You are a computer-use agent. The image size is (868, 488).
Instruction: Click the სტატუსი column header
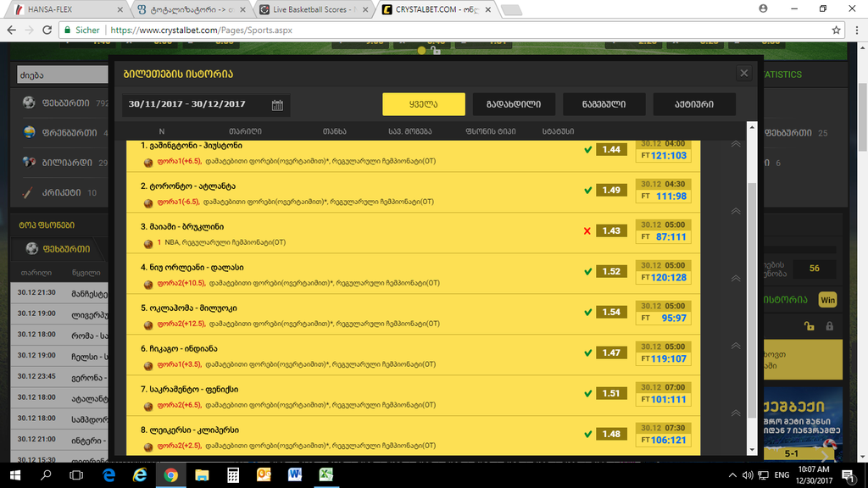coord(558,131)
